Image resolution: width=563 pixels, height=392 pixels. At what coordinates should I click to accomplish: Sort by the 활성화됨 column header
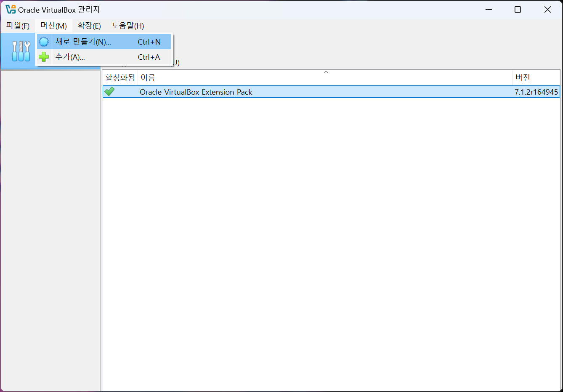[120, 77]
